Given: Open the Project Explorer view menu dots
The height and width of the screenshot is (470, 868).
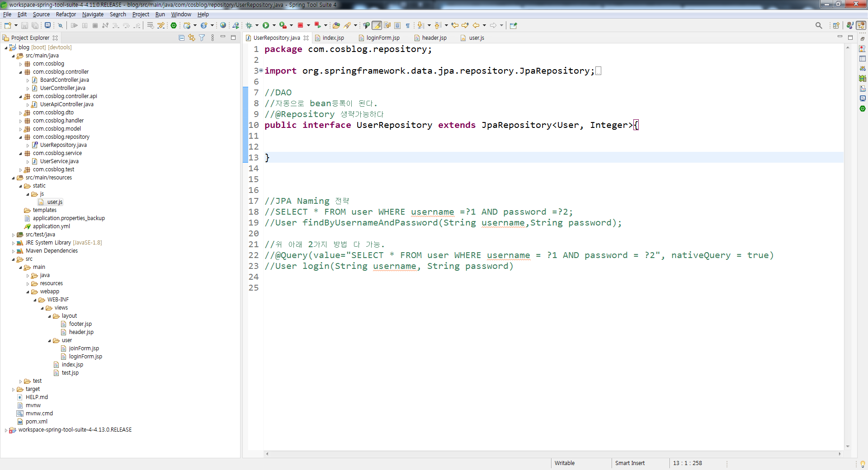Looking at the screenshot, I should 212,38.
